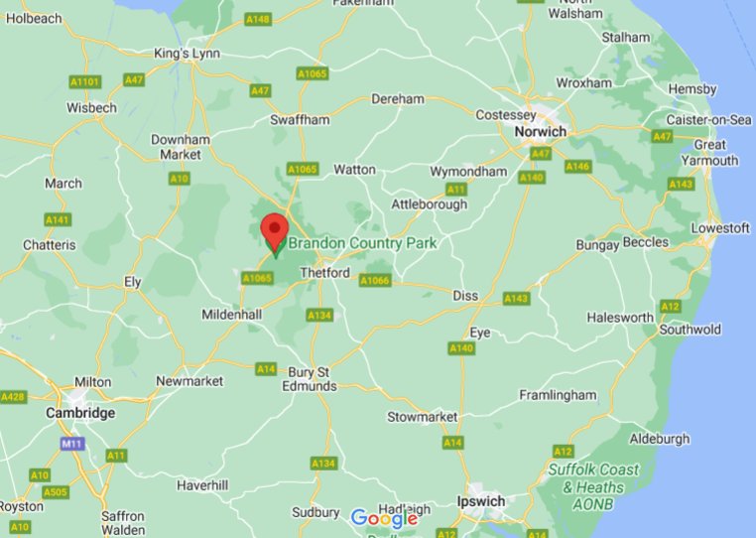
Task: Select the Thetford town label
Action: tap(325, 273)
